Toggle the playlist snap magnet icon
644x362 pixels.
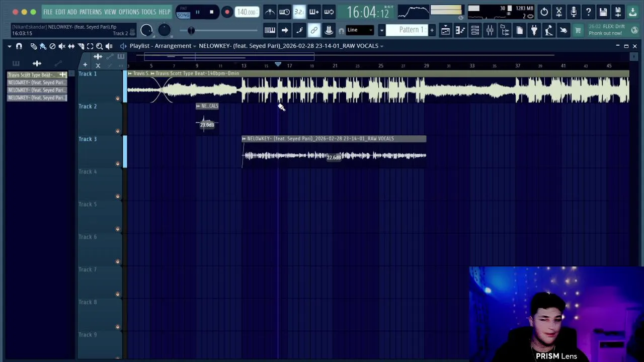click(x=19, y=46)
